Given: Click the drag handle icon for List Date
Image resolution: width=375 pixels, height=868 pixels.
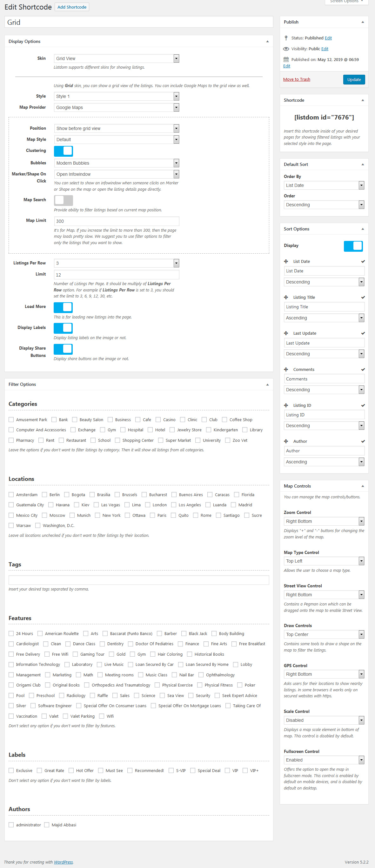Looking at the screenshot, I should (x=286, y=262).
